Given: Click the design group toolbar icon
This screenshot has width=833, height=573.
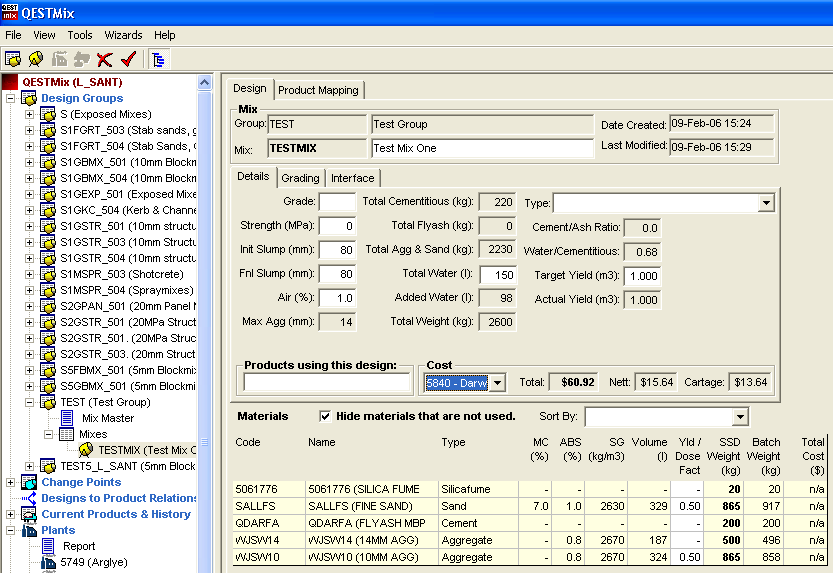Looking at the screenshot, I should point(13,59).
